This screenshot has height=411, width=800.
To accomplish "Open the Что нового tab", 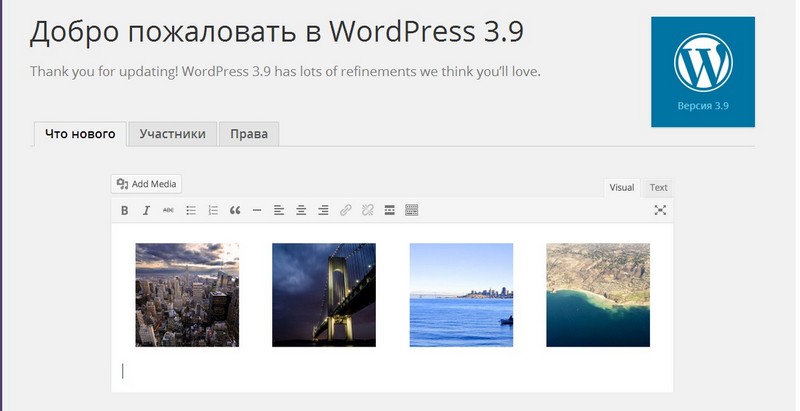I will coord(80,134).
